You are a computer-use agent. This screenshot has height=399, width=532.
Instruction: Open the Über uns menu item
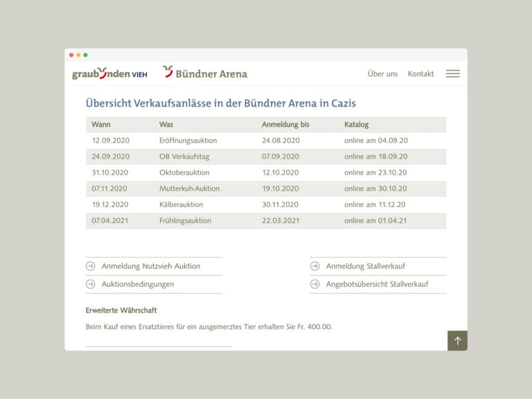(x=382, y=73)
